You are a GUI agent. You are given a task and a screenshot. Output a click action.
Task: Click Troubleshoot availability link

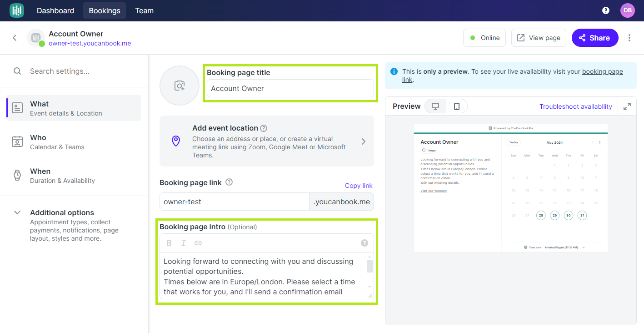point(576,106)
